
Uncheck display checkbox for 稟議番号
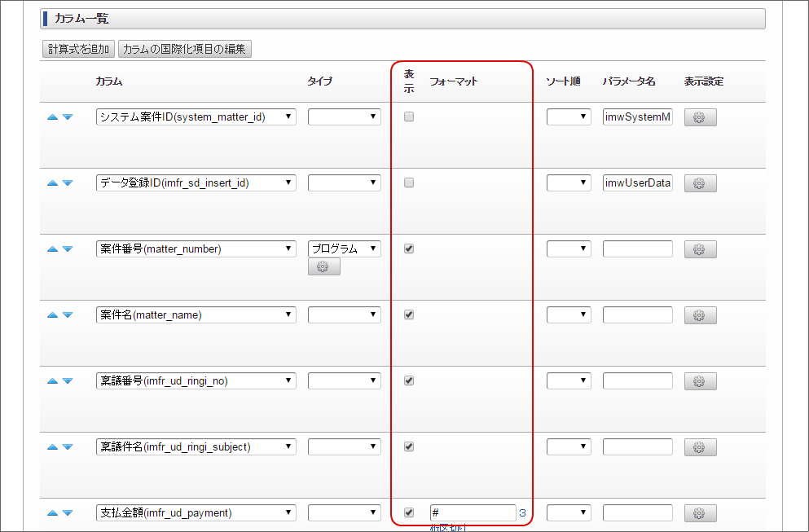tap(409, 380)
